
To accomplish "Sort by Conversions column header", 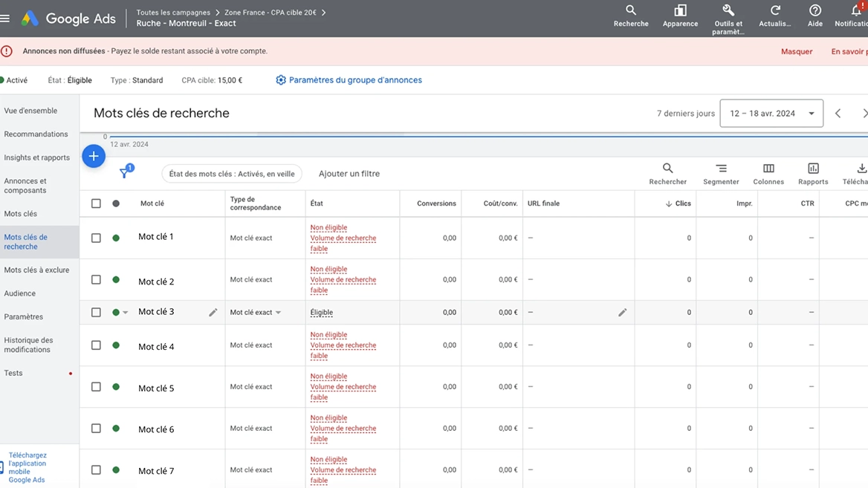I will point(436,204).
